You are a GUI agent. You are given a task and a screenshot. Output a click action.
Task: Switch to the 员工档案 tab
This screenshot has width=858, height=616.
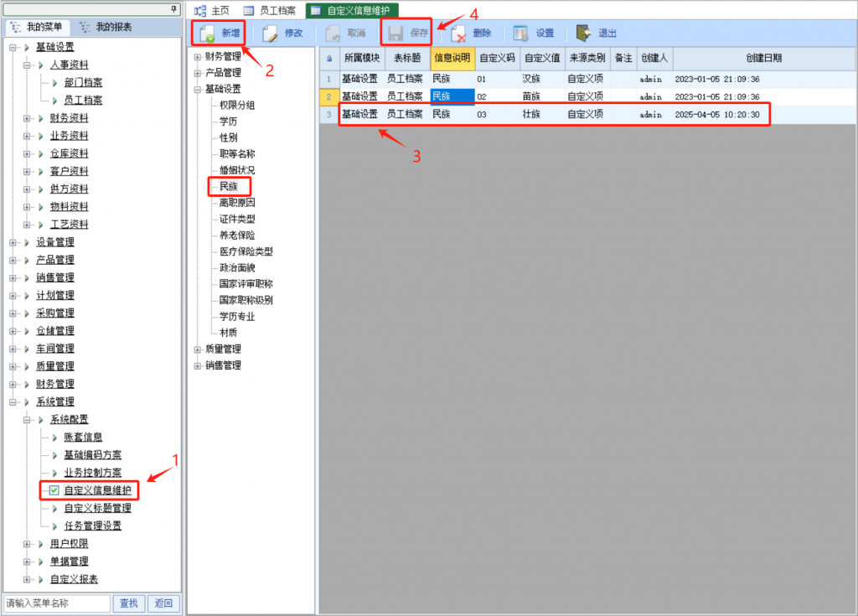coord(277,10)
